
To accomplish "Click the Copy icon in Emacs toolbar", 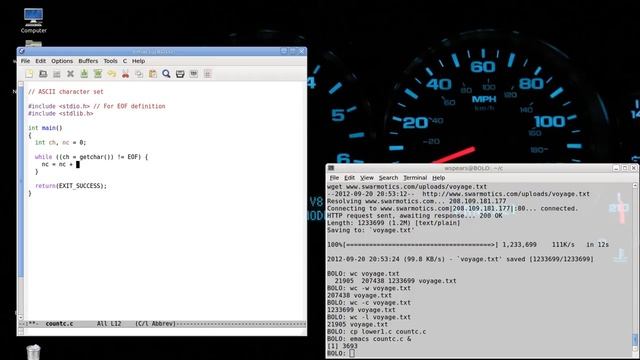I will (x=139, y=74).
